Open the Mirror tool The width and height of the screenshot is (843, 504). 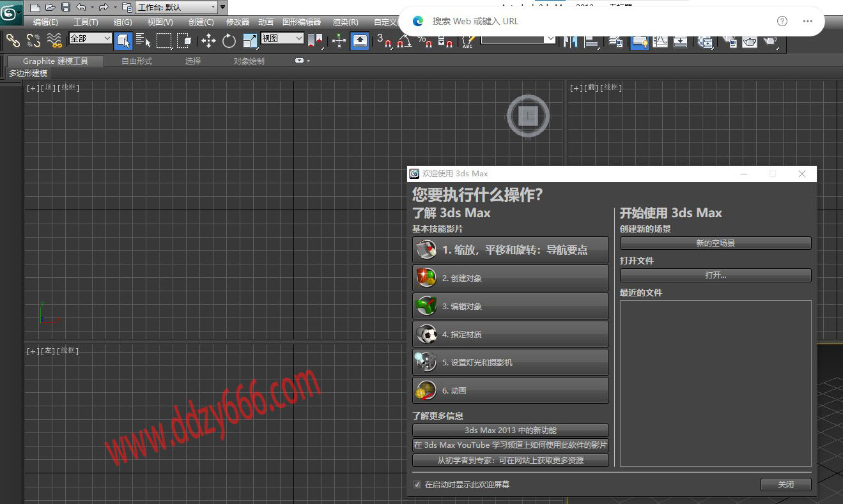pyautogui.click(x=571, y=41)
